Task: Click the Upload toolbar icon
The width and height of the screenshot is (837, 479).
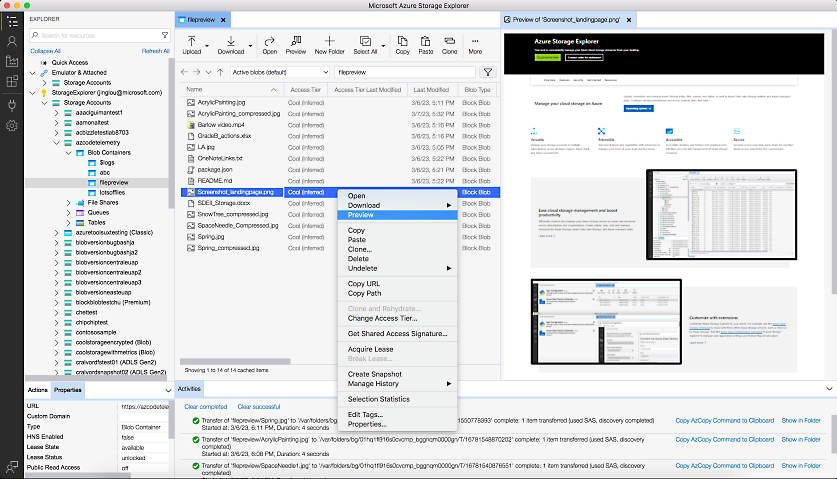Action: (191, 41)
